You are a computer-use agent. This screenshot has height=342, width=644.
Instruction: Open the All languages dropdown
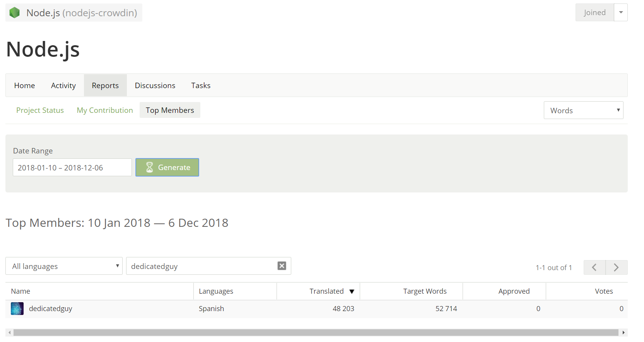click(x=64, y=266)
